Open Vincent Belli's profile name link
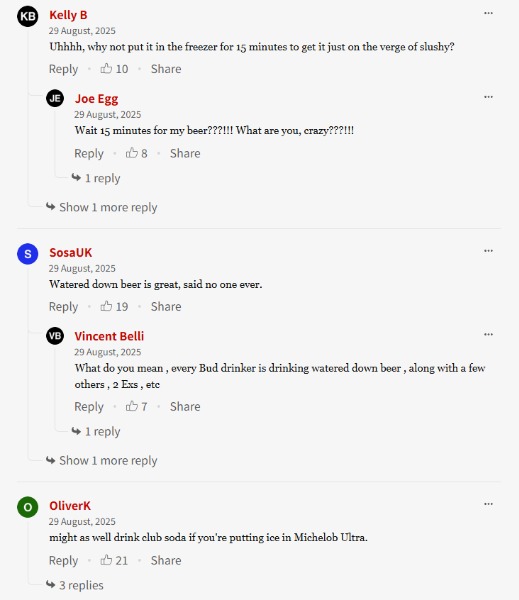The height and width of the screenshot is (600, 519). (109, 336)
